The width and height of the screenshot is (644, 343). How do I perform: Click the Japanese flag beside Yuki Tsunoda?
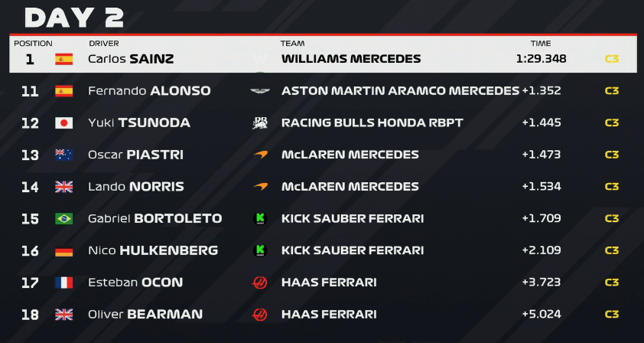(x=63, y=123)
